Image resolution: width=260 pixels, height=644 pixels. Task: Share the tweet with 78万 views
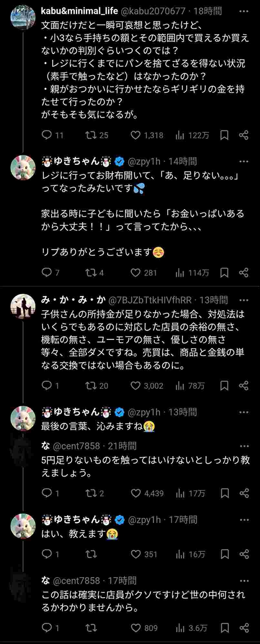244,386
